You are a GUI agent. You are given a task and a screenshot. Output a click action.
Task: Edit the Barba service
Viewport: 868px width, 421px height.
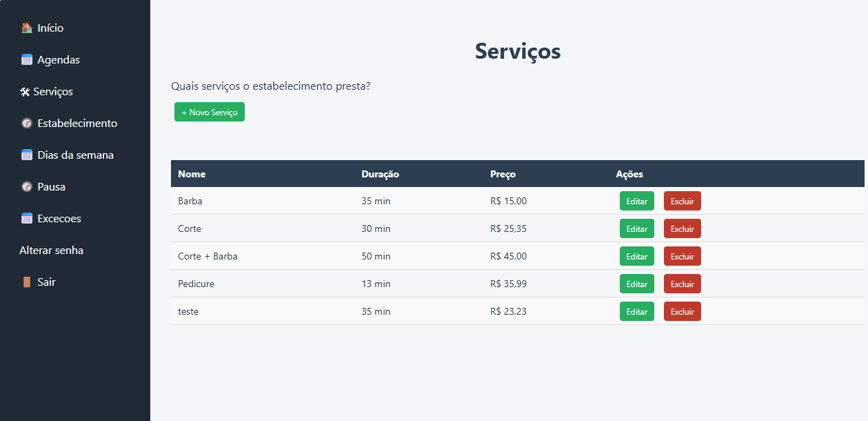637,201
